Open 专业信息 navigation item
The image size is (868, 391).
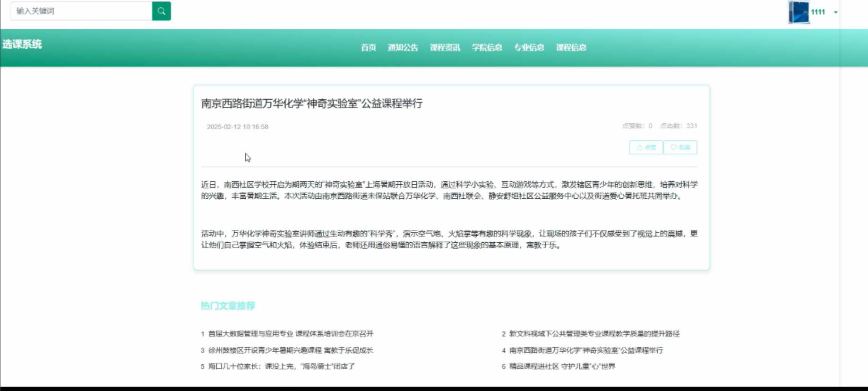(529, 48)
